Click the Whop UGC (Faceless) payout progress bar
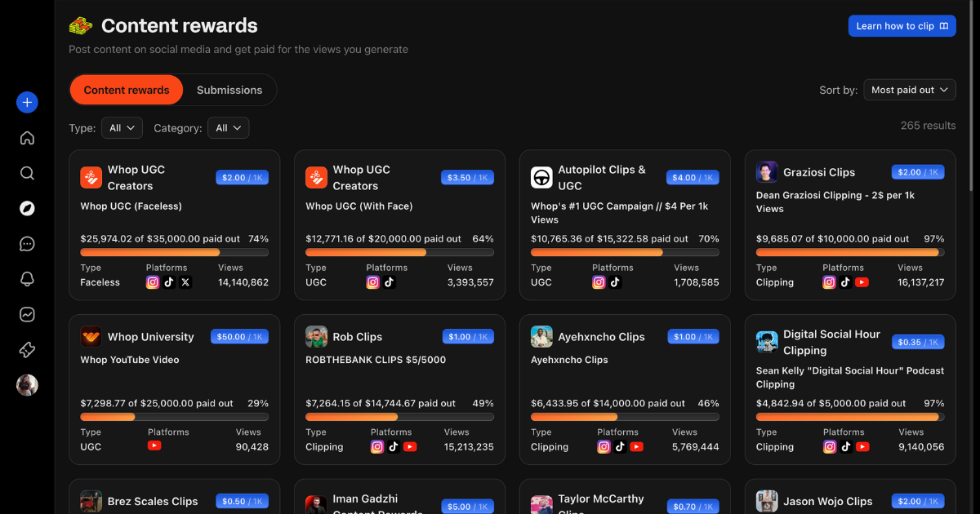The image size is (980, 514). coord(174,253)
